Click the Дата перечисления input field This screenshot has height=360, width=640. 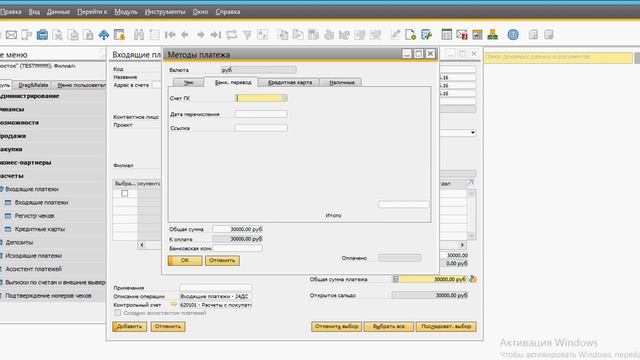click(261, 114)
